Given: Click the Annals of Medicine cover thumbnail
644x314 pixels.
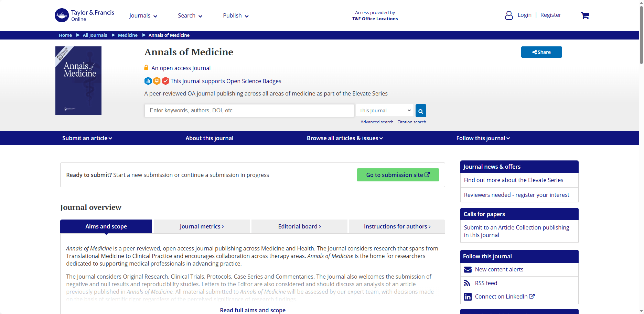Looking at the screenshot, I should [78, 81].
